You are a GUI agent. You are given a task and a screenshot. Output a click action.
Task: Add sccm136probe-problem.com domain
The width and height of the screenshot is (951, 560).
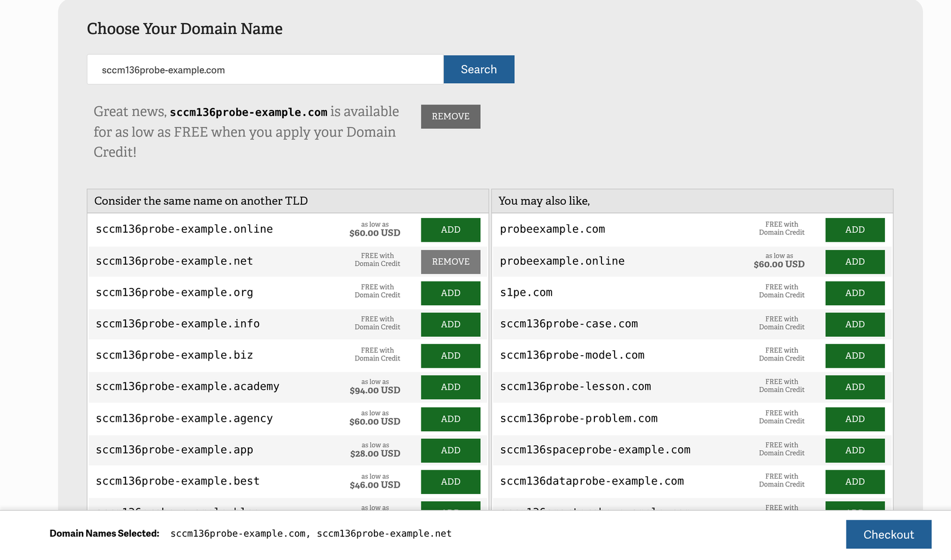[x=855, y=419]
